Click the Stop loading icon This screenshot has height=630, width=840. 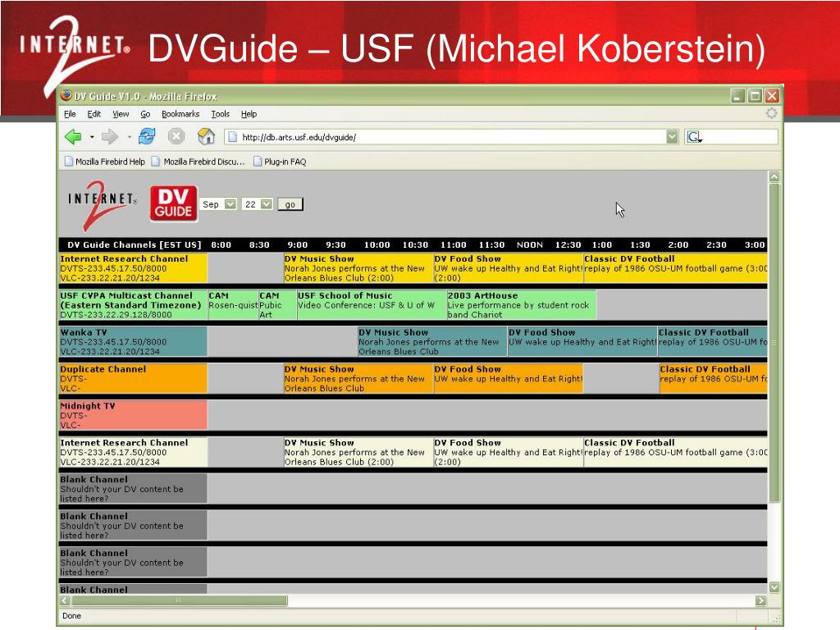coord(176,137)
